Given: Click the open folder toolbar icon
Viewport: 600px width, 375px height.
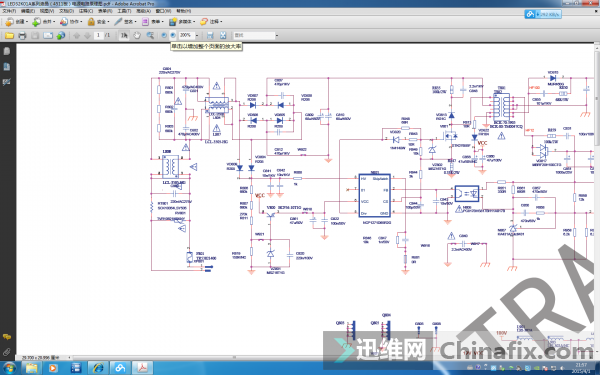Looking at the screenshot, I should pos(9,36).
